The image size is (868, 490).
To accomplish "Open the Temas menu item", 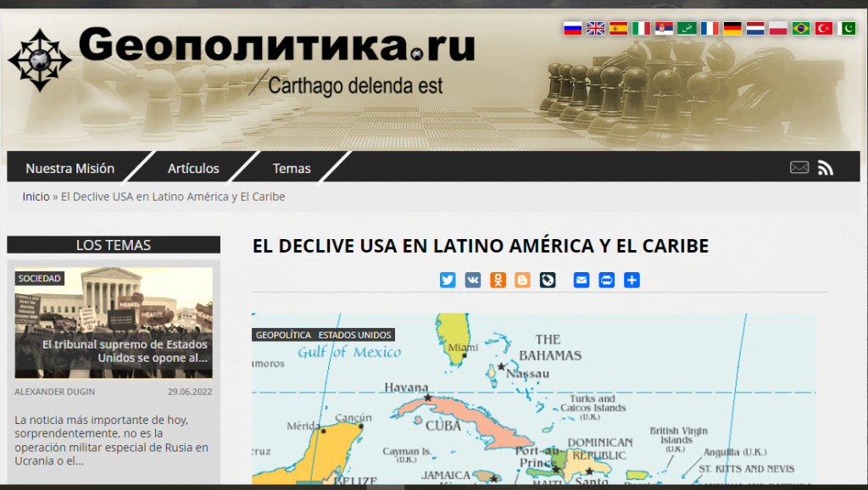I will point(292,169).
